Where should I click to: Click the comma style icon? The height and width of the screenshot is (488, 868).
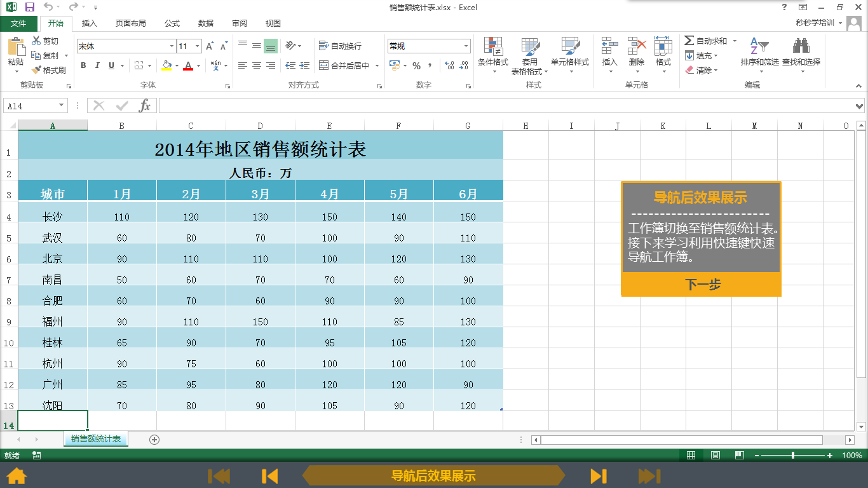(430, 65)
